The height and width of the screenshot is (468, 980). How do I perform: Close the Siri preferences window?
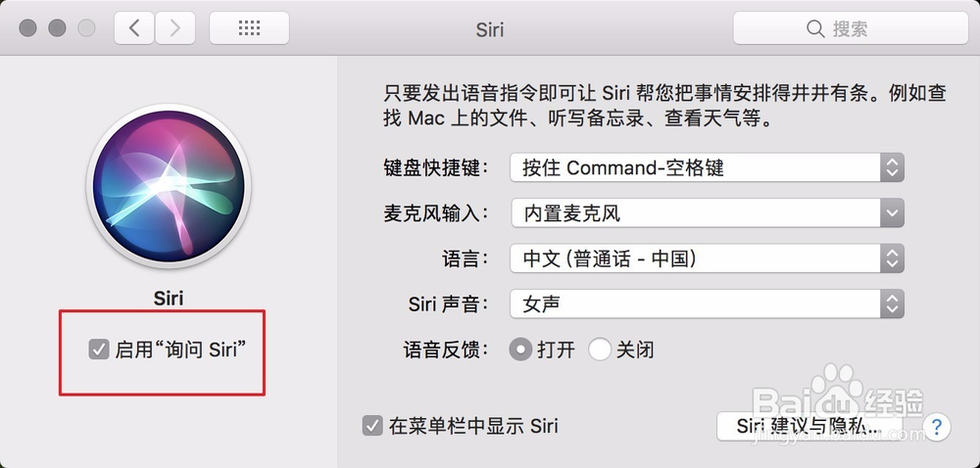[x=28, y=28]
